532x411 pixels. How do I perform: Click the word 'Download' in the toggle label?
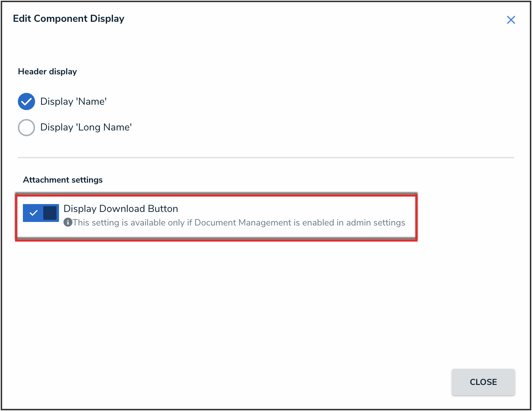[x=122, y=209]
